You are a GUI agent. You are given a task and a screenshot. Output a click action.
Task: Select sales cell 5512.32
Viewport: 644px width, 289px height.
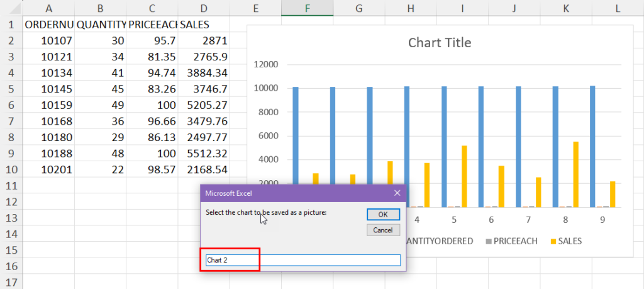(204, 154)
